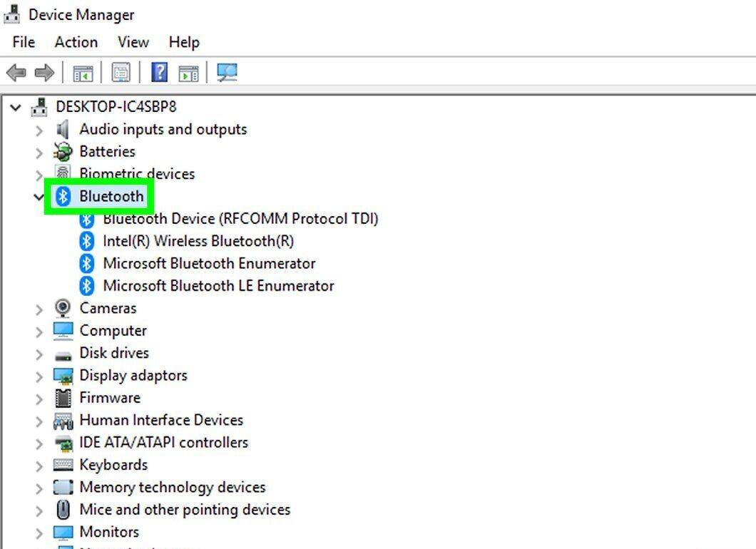
Task: Expand the Display adaptors category
Action: (39, 376)
